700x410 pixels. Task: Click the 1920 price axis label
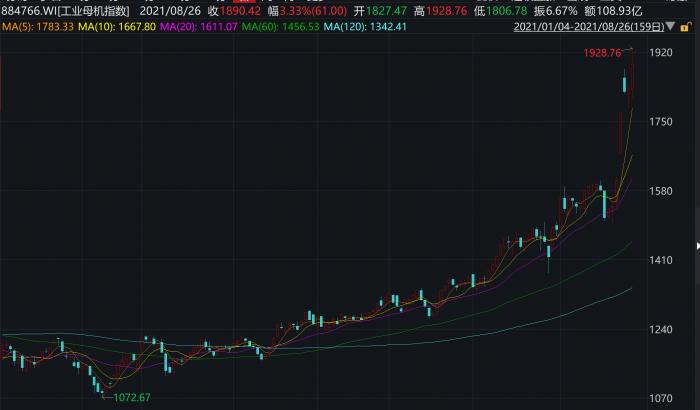[661, 53]
